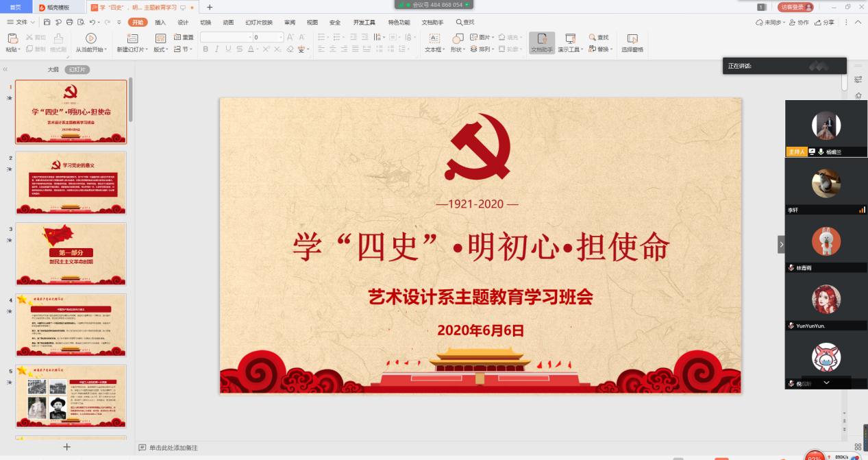Switch to the Animation (动画) ribbon tab

228,22
